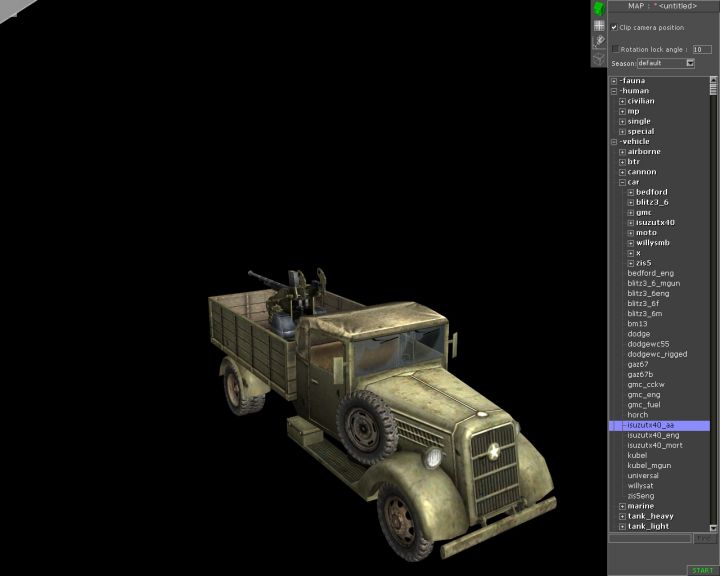
Task: Click the grid icon in the side strip
Action: (599, 25)
